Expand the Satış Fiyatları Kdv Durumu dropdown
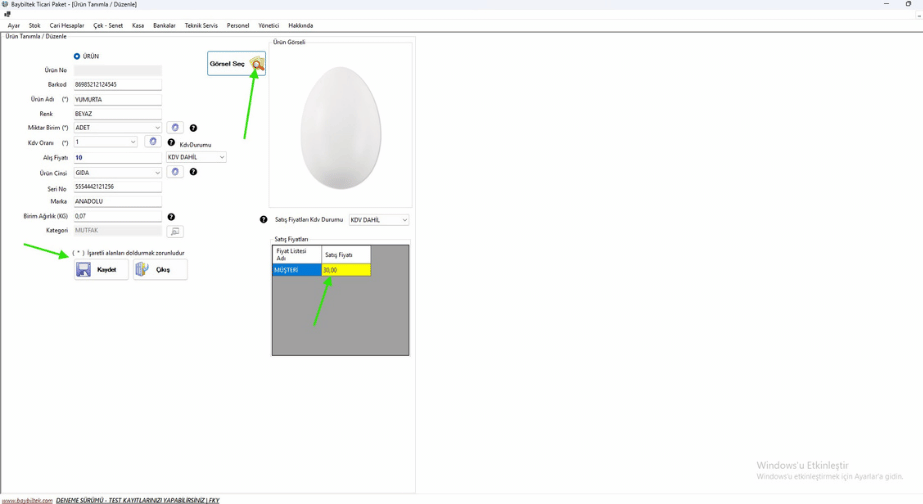 coord(404,220)
